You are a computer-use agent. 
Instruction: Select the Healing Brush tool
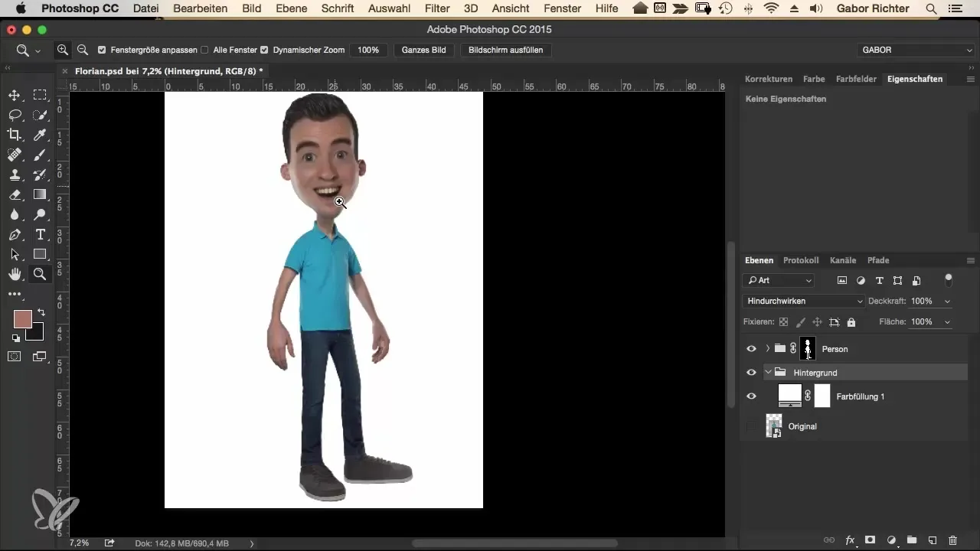pyautogui.click(x=15, y=155)
